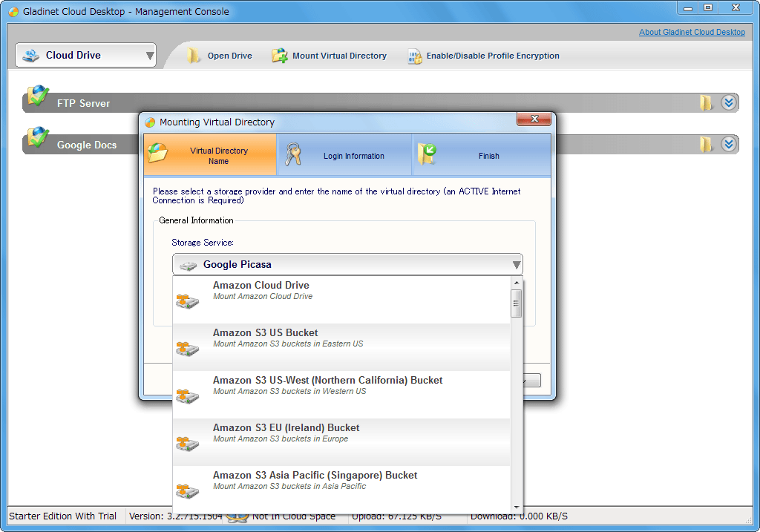Click the Mount Virtual Directory icon
This screenshot has height=532, width=760.
pos(279,55)
